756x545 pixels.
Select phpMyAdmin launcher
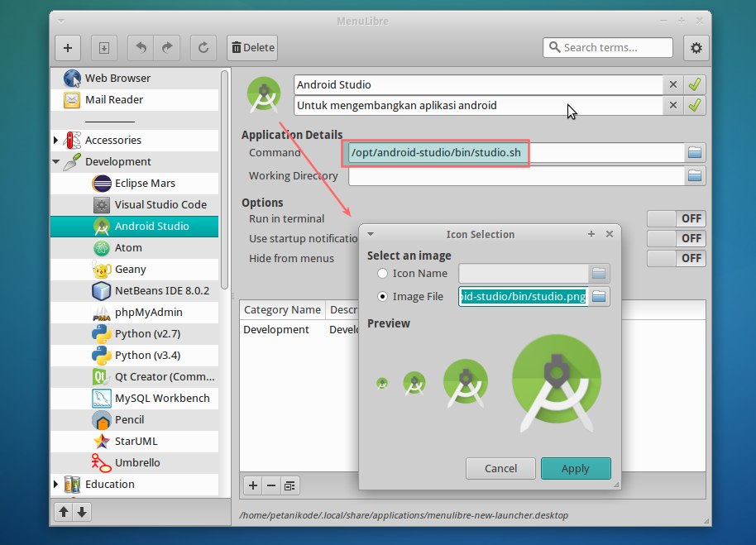(135, 313)
